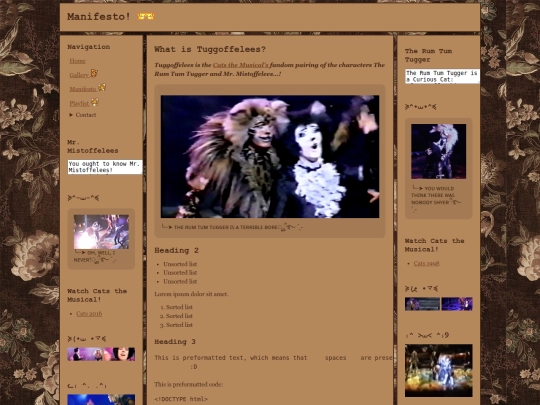Open the Playlist navigation link
Viewport: 540px width, 405px height.
(79, 103)
